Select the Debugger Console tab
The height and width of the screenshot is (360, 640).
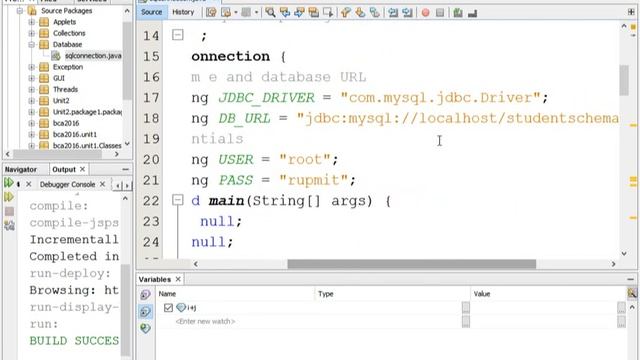click(67, 184)
